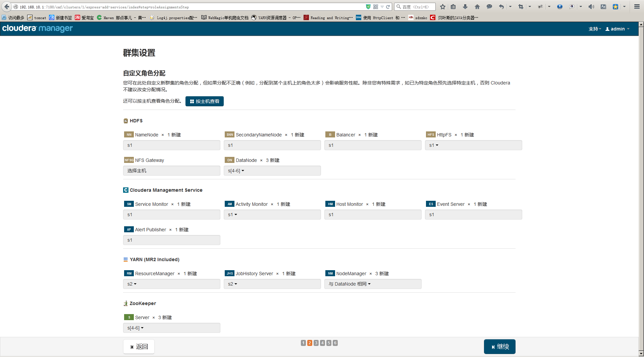
Task: Click the 继续 continue button
Action: (x=499, y=347)
